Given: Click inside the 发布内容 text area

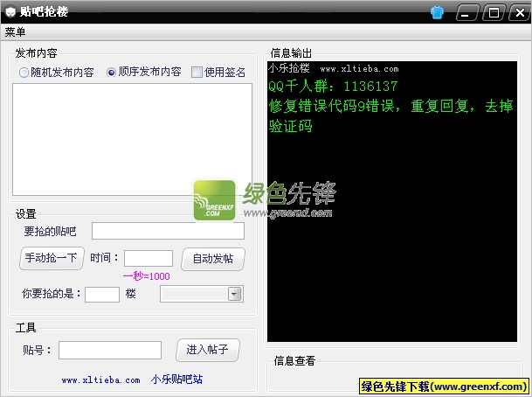Looking at the screenshot, I should point(132,139).
